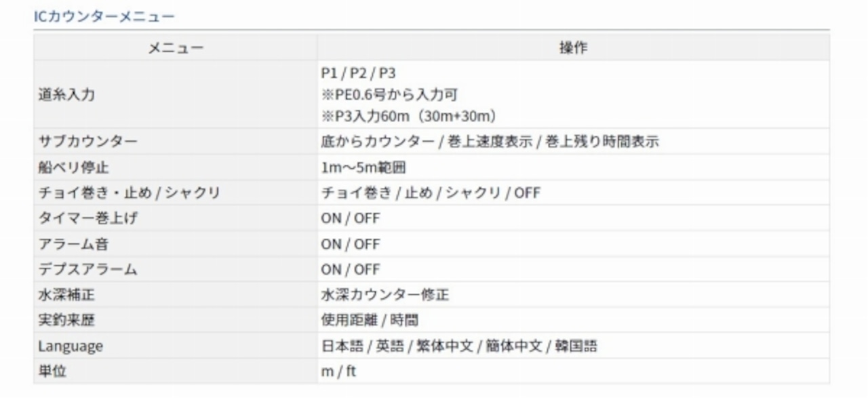Image resolution: width=868 pixels, height=398 pixels.
Task: Select the サブカウンター row label
Action: 87,142
